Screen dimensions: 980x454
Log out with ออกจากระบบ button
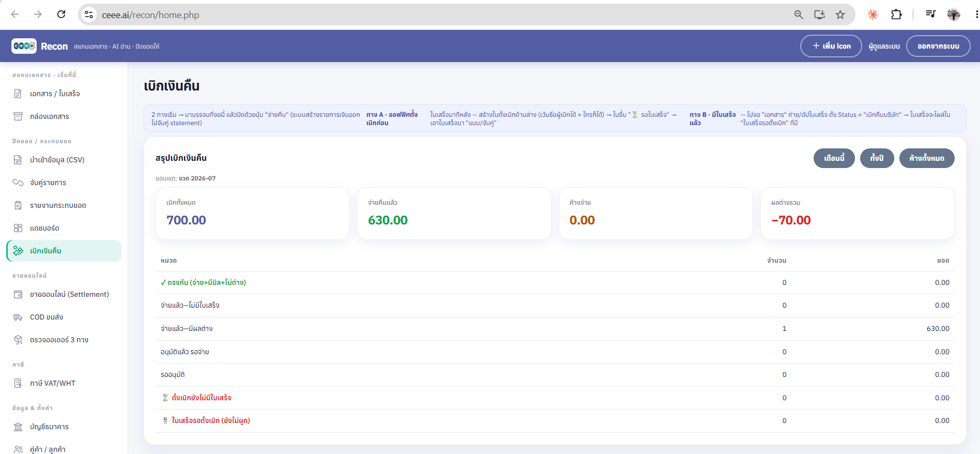(x=938, y=46)
